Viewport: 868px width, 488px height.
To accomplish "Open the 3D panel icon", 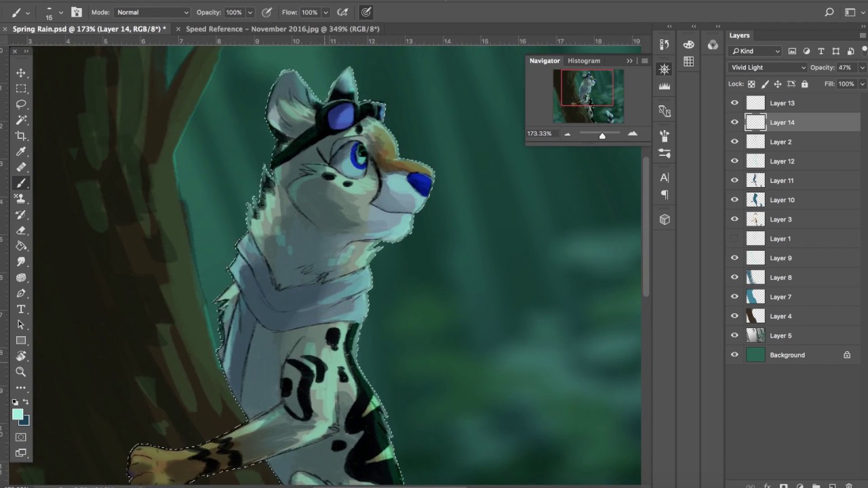I will coord(665,220).
